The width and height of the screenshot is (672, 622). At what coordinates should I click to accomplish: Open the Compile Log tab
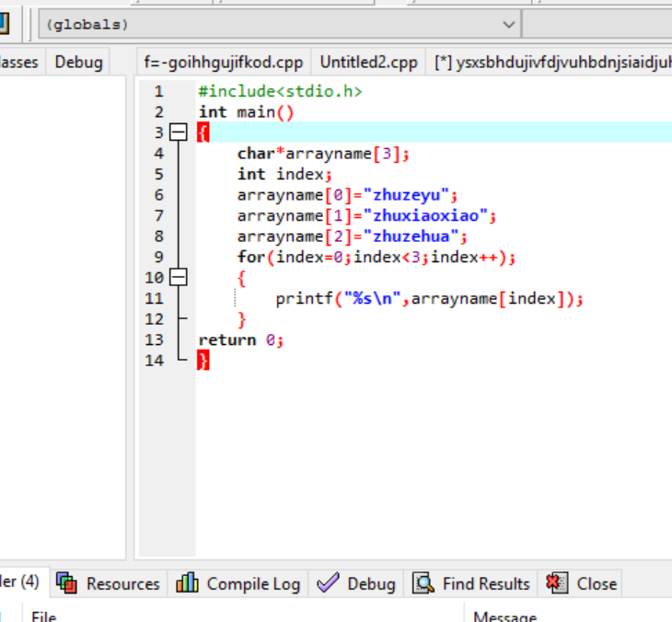tap(238, 583)
